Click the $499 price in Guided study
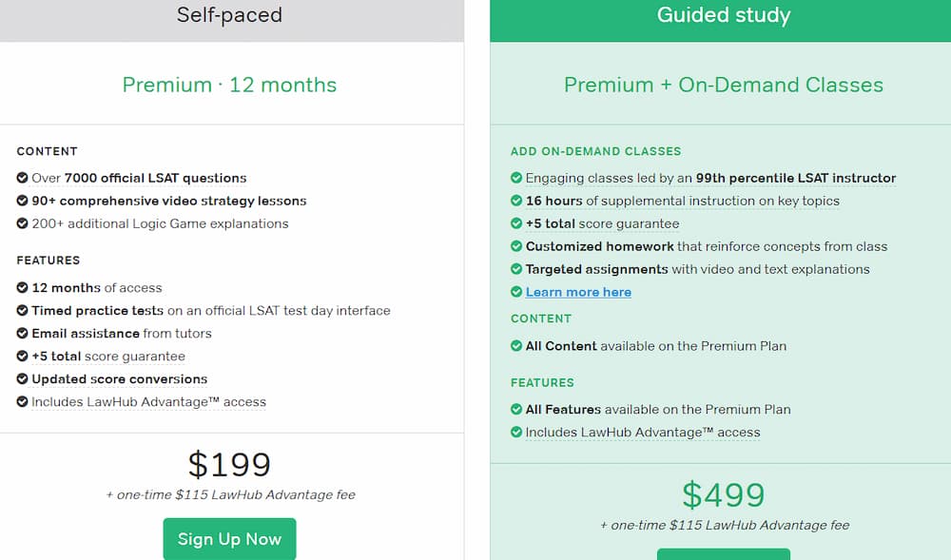This screenshot has width=951, height=560. pos(724,495)
